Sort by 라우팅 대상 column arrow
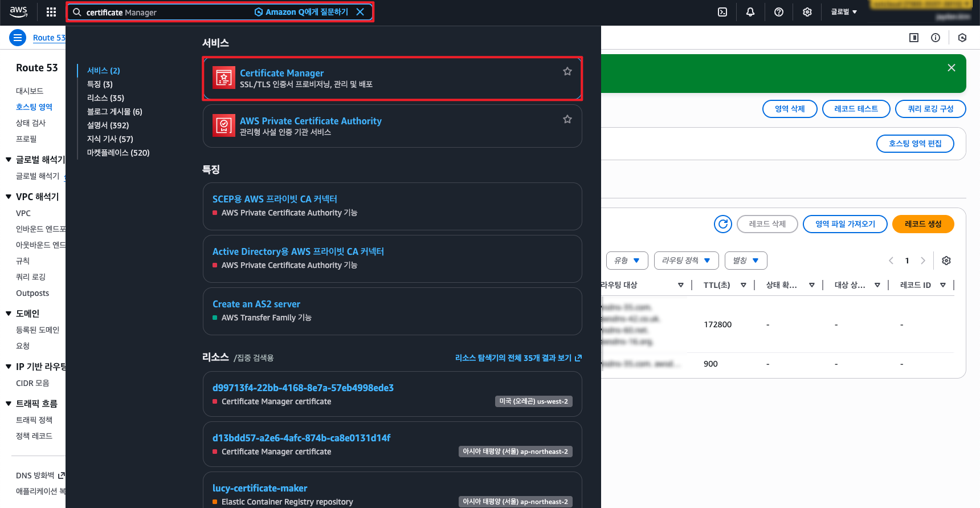This screenshot has height=508, width=980. click(x=681, y=285)
